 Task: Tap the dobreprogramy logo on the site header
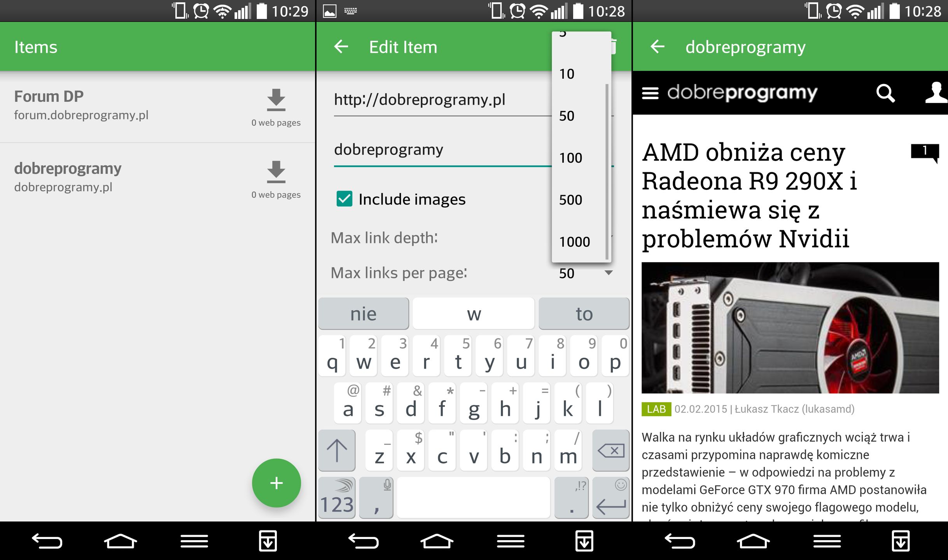coord(742,93)
